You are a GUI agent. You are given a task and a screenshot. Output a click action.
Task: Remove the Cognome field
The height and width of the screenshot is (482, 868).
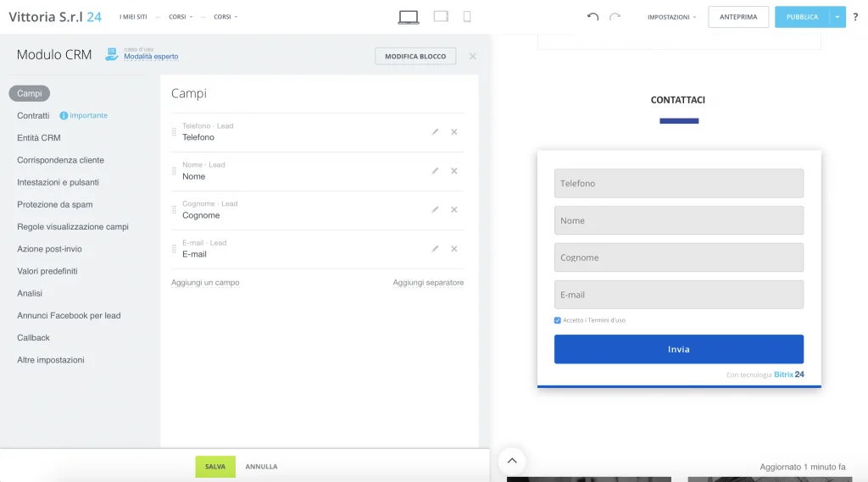click(x=454, y=210)
